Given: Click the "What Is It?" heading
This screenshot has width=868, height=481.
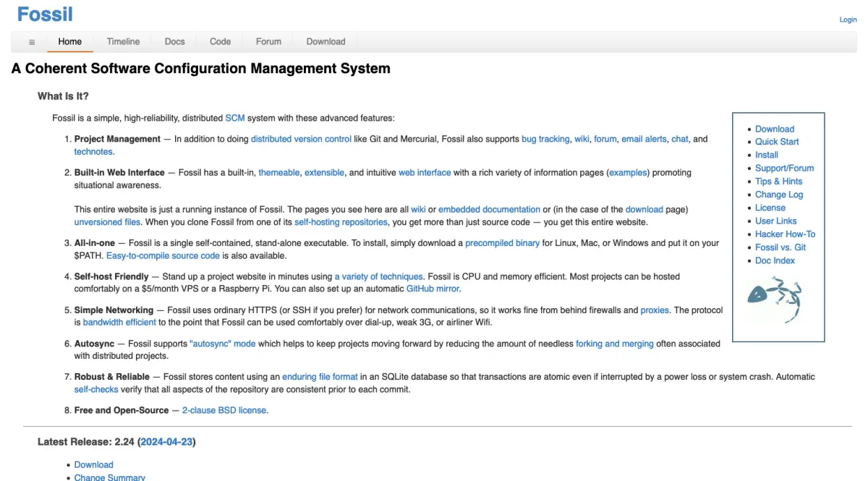Looking at the screenshot, I should 63,96.
